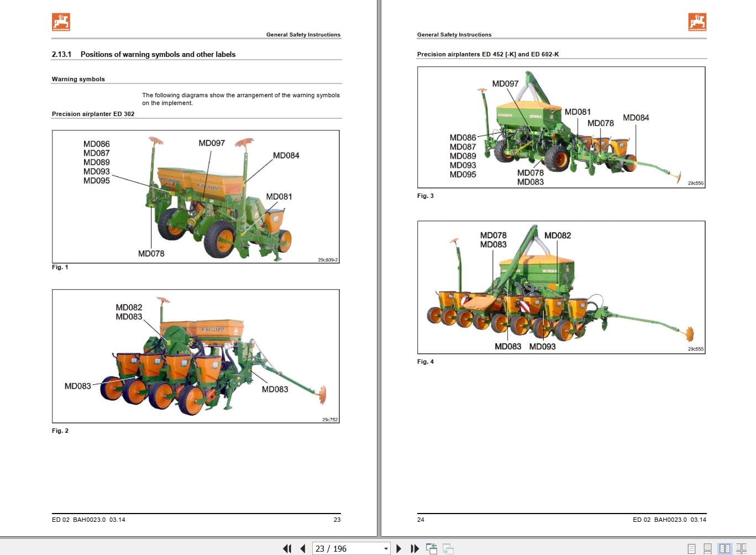Select continuous facing pages layout

pos(741,548)
